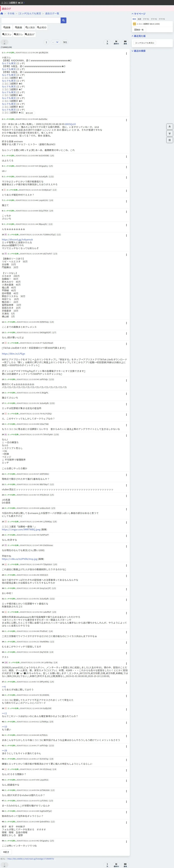Image resolution: width=174 pixels, height=868 pixels.
Task: Click the thread search input field
Action: (31, 21)
